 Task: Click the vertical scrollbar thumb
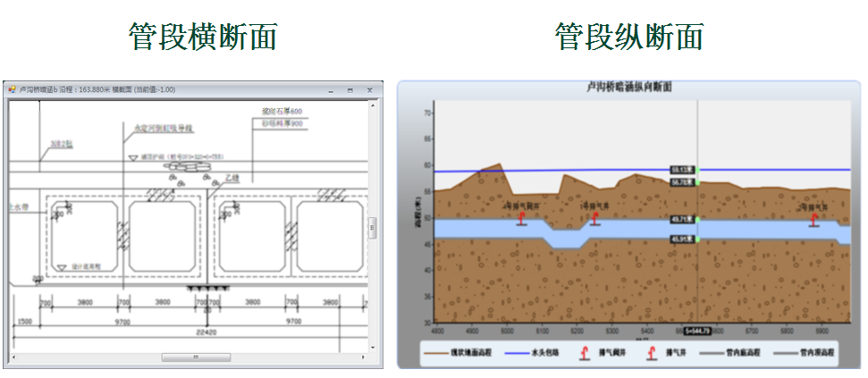pyautogui.click(x=373, y=228)
